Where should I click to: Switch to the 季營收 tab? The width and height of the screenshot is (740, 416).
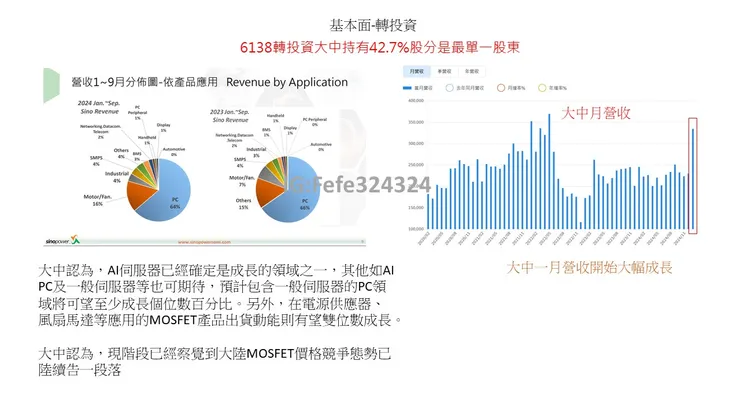[x=444, y=71]
